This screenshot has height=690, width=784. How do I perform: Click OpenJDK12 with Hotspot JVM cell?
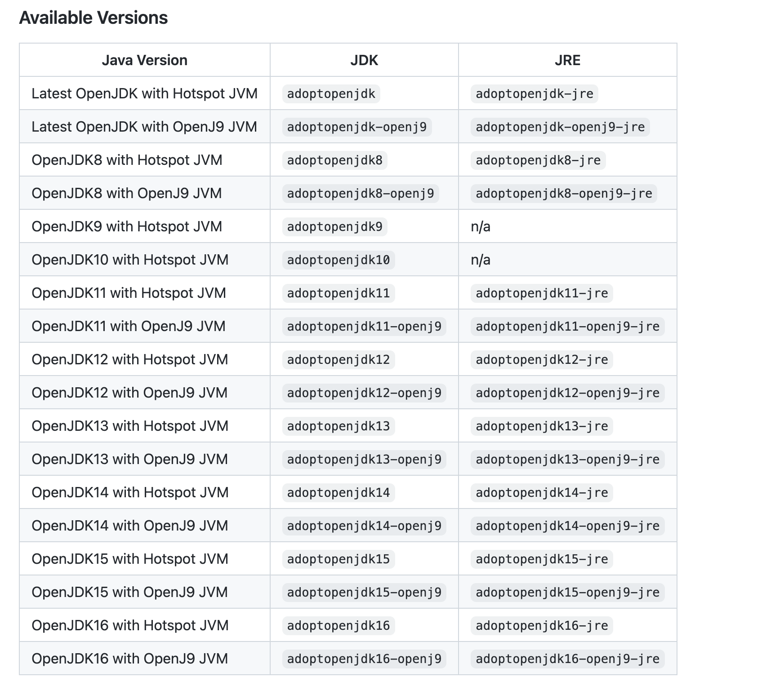pos(145,359)
